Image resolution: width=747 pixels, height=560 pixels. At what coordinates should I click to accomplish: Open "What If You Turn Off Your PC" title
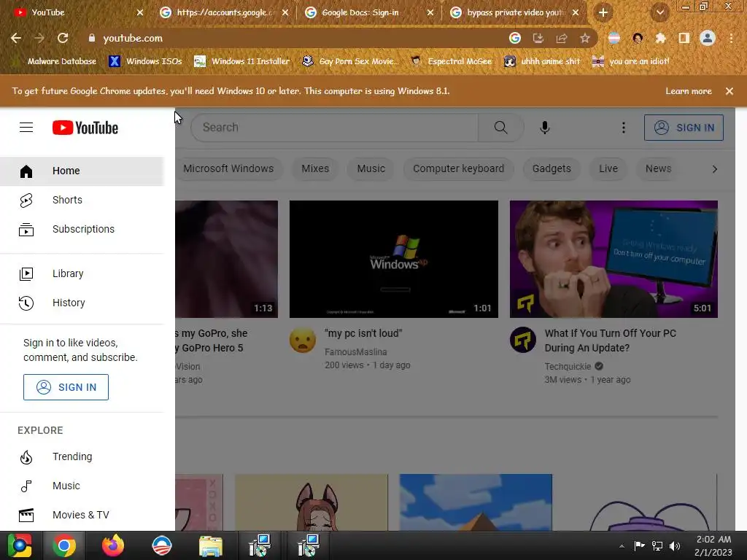[611, 341]
